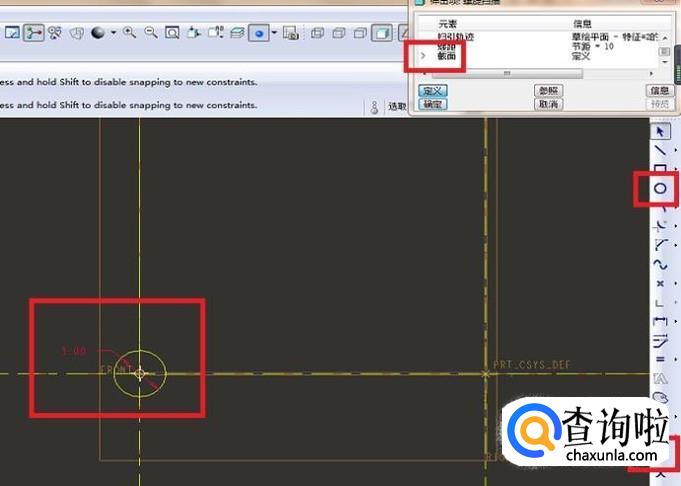Viewport: 681px width, 486px height.
Task: Select the 扫引轨迹 row in element list
Action: 455,37
